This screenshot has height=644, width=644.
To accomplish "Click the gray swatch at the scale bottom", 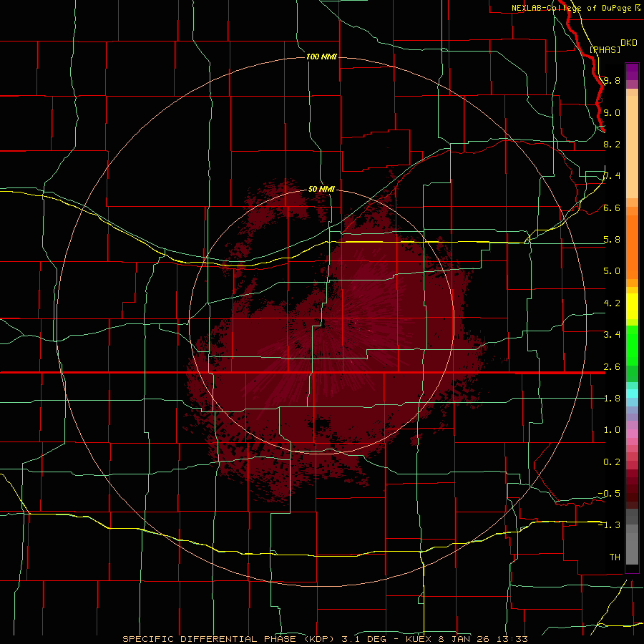I will 632,548.
